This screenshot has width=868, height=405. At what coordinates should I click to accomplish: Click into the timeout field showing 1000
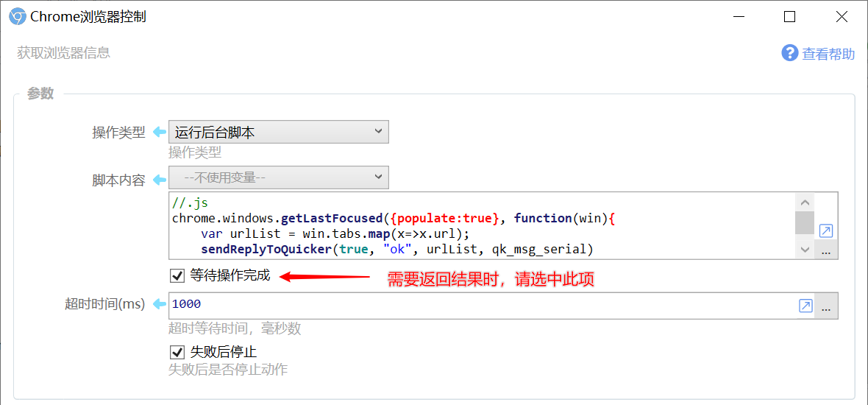pos(482,306)
